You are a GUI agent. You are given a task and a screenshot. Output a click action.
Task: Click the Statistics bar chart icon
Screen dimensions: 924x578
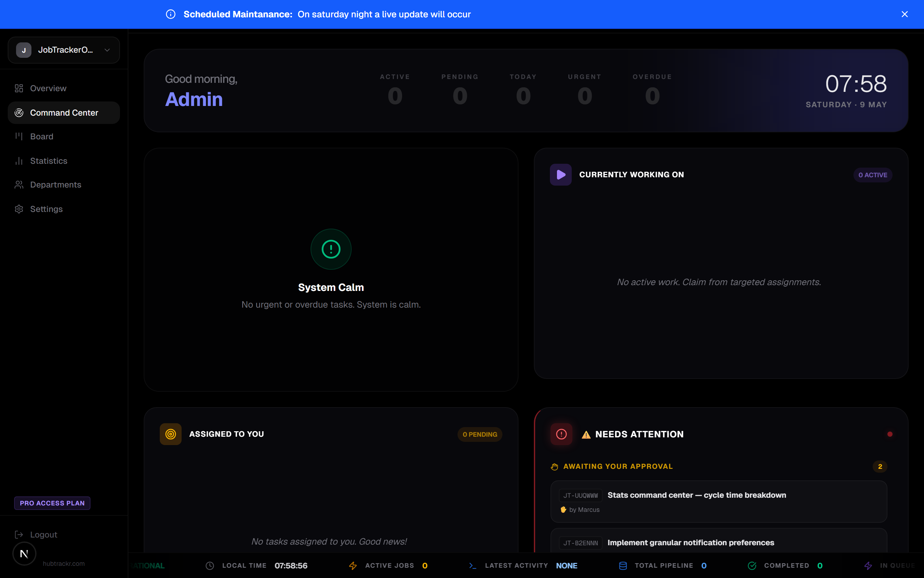pyautogui.click(x=19, y=161)
